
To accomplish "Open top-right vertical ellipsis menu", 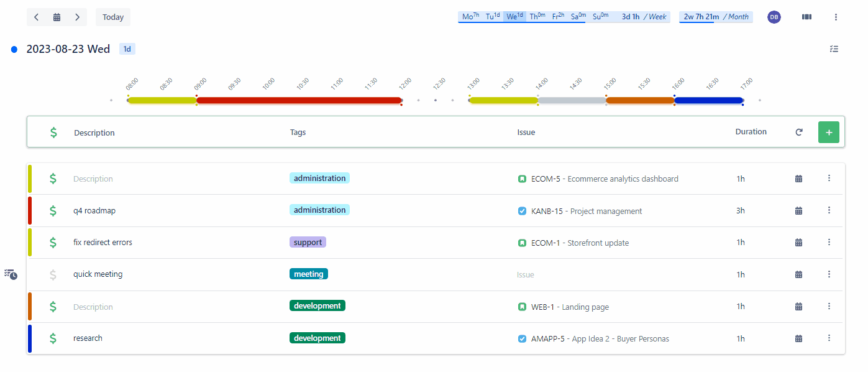I will click(836, 17).
